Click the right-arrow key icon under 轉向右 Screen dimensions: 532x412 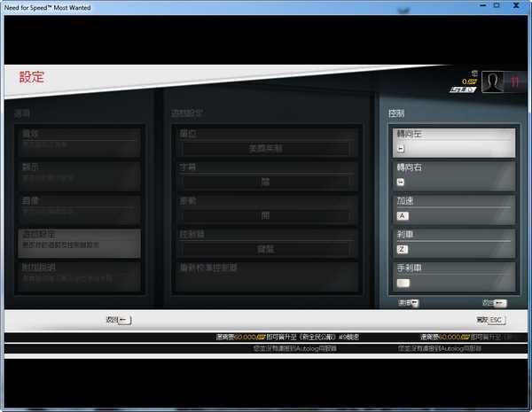click(401, 183)
